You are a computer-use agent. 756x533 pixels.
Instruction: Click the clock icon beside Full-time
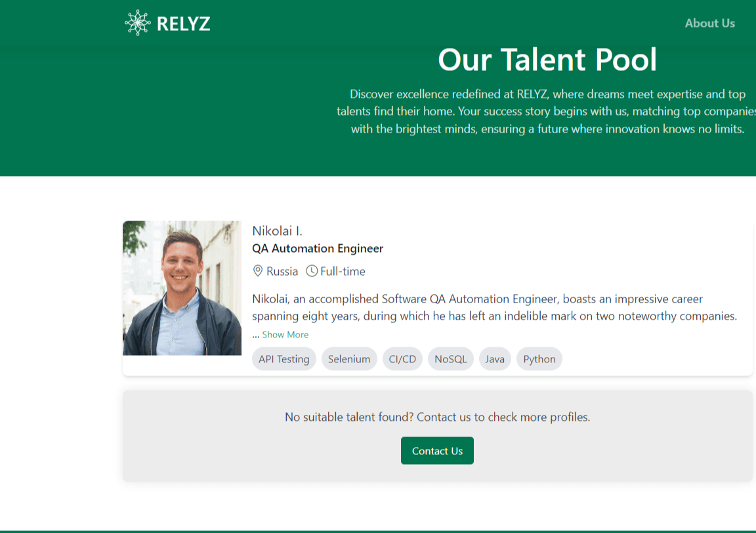tap(312, 271)
